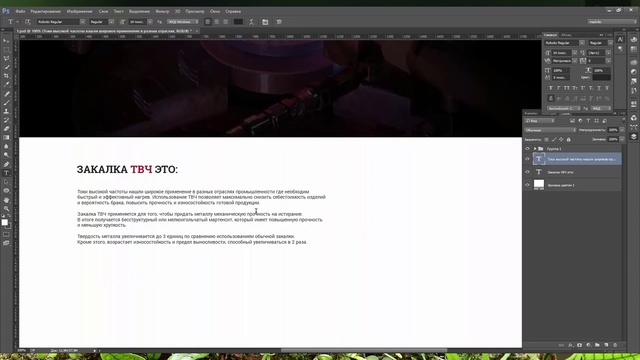Click text color swatch in options bar

[238, 22]
